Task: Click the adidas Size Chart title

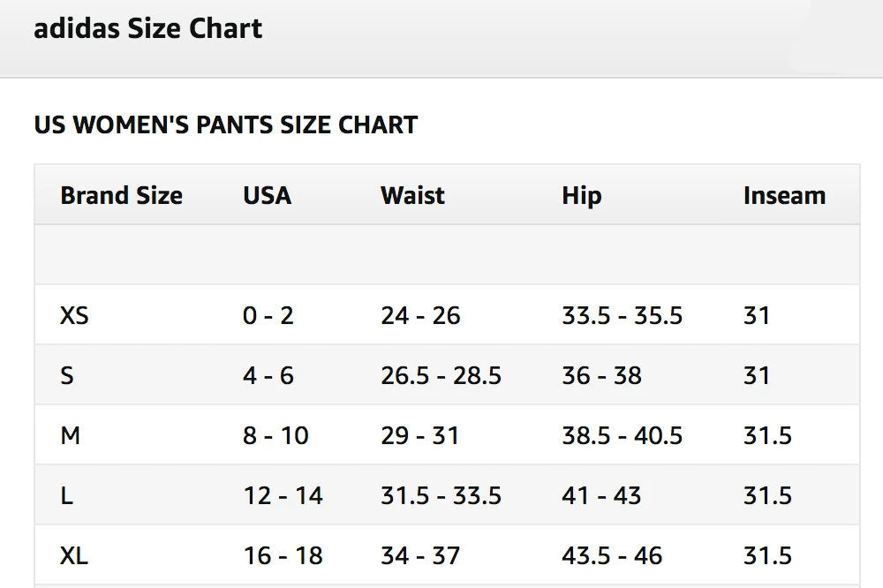Action: tap(147, 29)
